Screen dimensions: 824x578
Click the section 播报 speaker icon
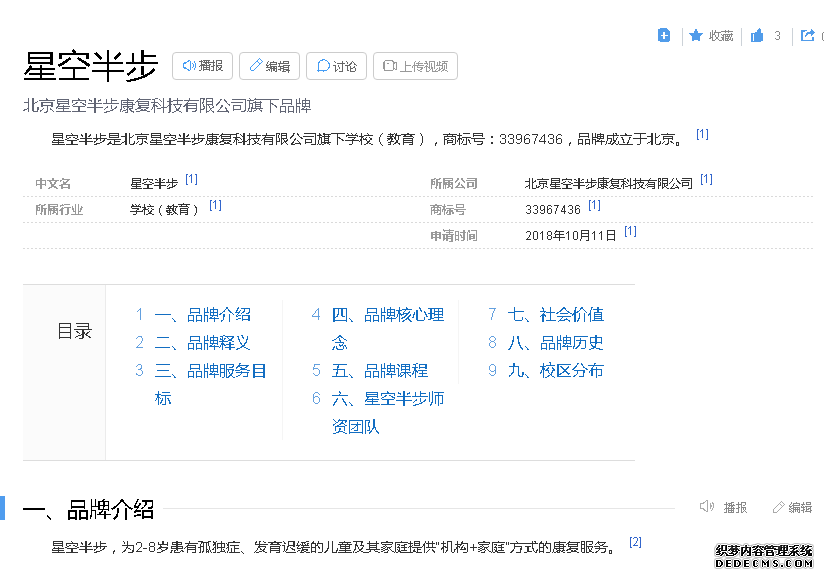(x=707, y=507)
